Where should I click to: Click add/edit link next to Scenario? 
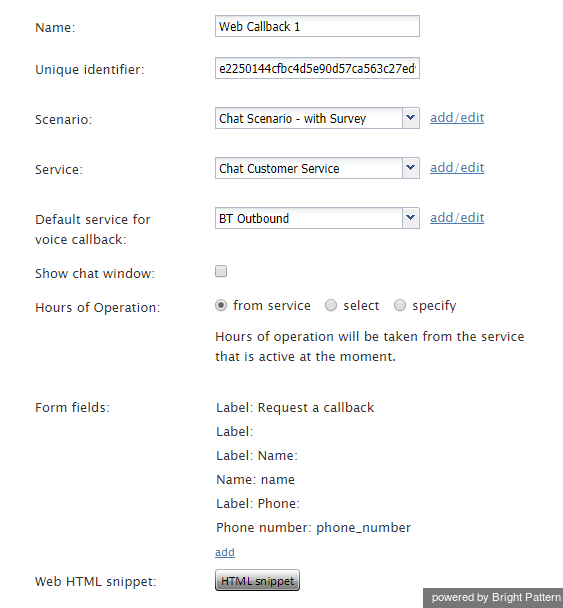coord(457,117)
